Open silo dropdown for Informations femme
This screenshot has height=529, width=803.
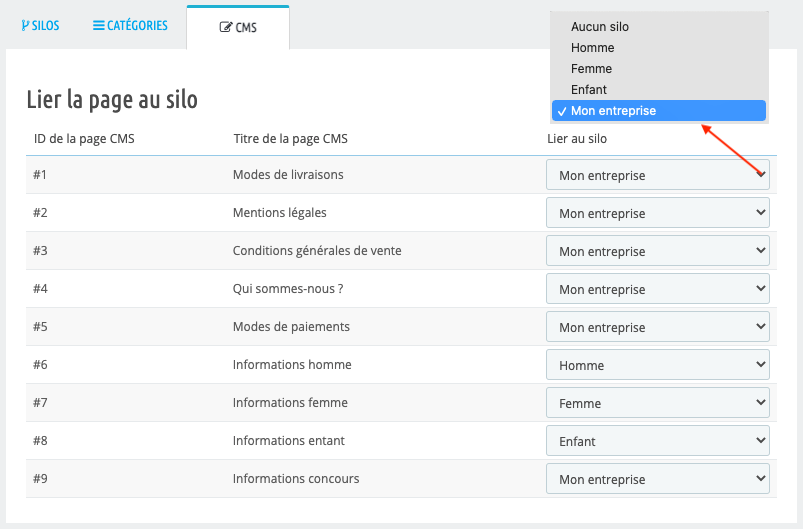[x=658, y=403]
